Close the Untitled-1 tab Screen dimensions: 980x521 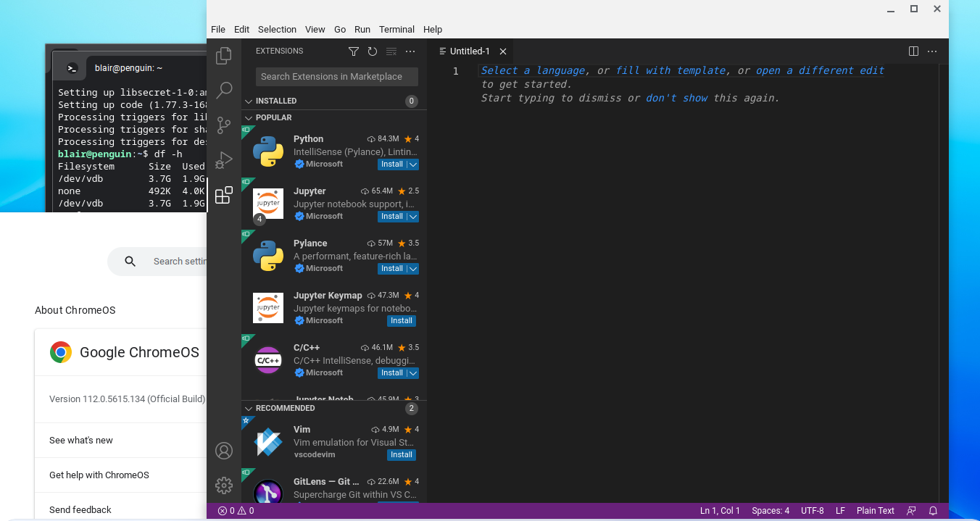[503, 51]
